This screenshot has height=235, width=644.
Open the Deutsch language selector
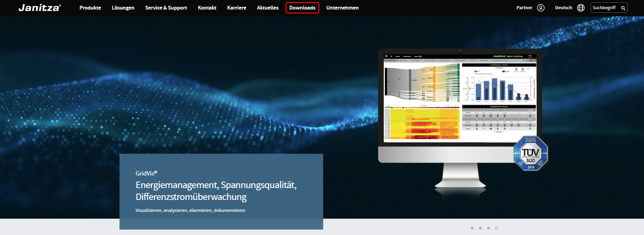click(x=564, y=8)
